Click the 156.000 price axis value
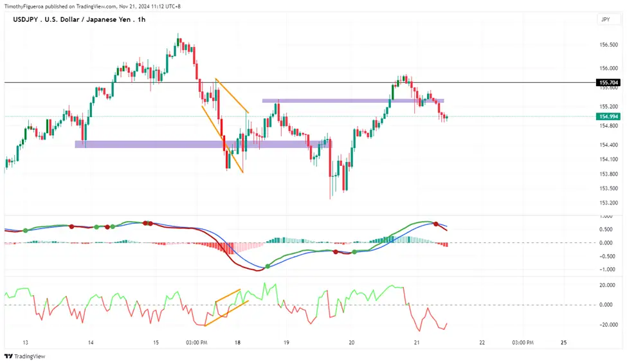This screenshot has height=364, width=627. tap(608, 68)
